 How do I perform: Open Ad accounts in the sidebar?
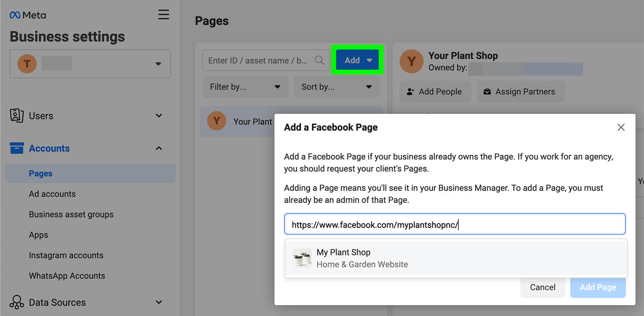click(x=52, y=194)
